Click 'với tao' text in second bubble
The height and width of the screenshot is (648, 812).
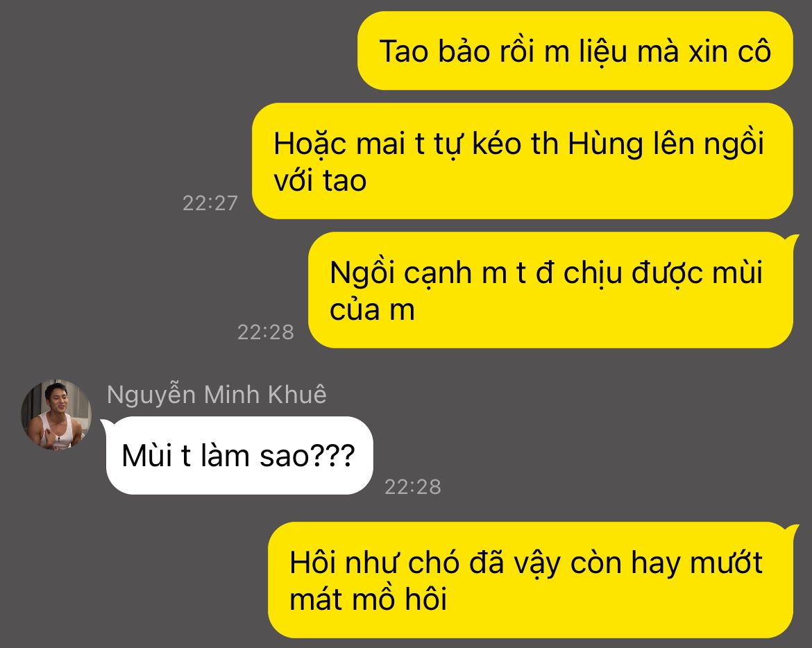(x=320, y=181)
